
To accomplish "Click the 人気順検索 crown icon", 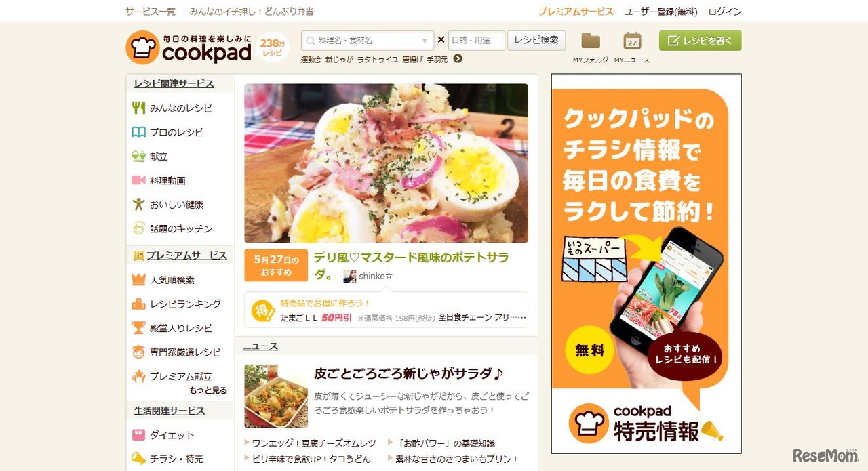I will [138, 279].
